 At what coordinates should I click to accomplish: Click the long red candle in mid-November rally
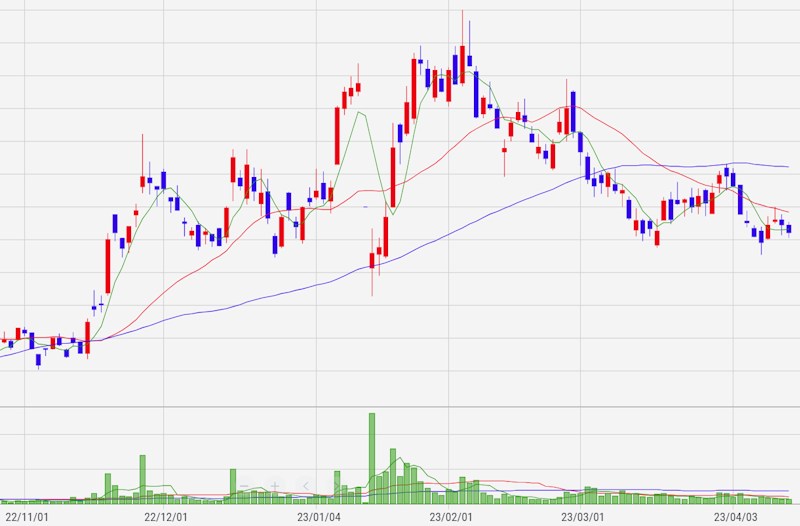(x=108, y=266)
